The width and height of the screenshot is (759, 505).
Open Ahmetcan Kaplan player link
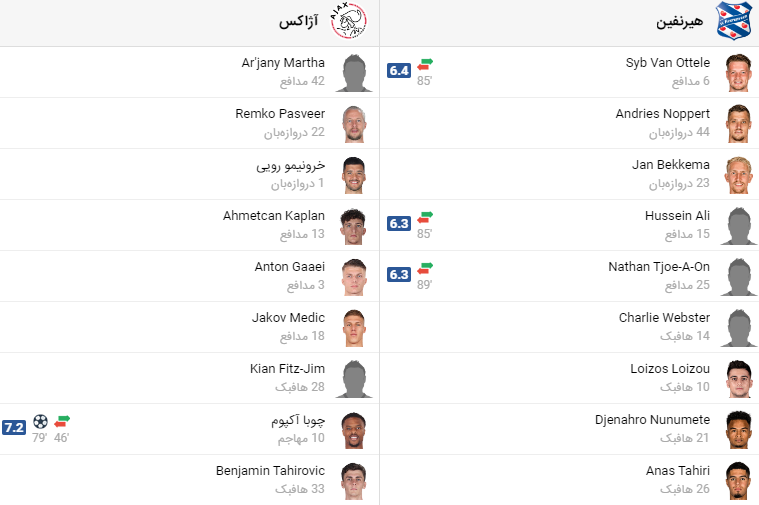[273, 215]
